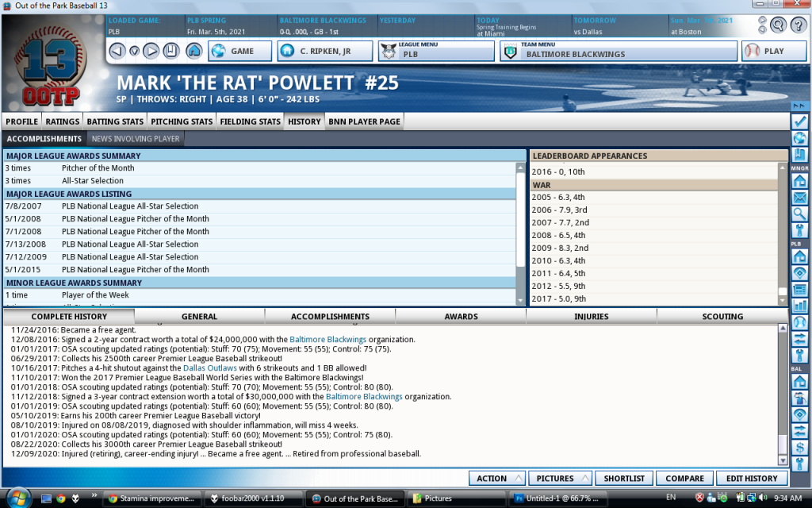Screen dimensions: 812x508
Task: Expand the PICTURES dropdown
Action: tap(561, 479)
